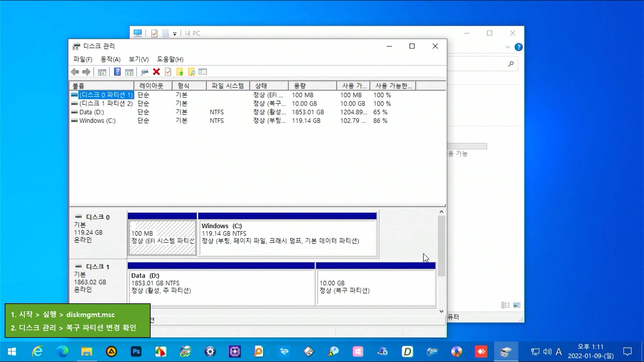The width and height of the screenshot is (644, 362).
Task: Click the properties checkmark icon in 내 PC titlebar
Action: pyautogui.click(x=154, y=34)
